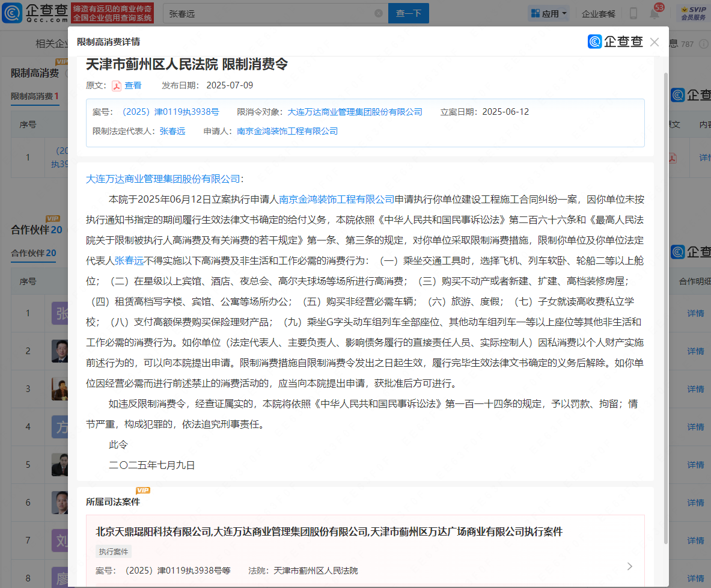Click 南京金鸿装饰工程有限公司 applicant link
Image resolution: width=711 pixels, height=588 pixels.
(287, 131)
